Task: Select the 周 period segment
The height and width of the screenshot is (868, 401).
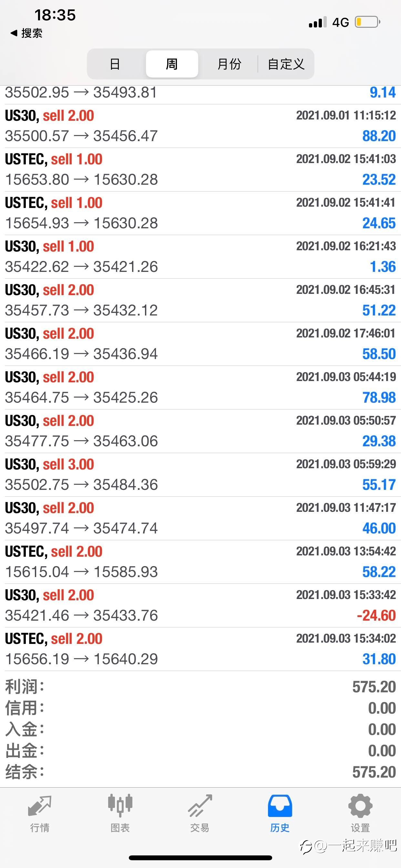Action: click(172, 64)
